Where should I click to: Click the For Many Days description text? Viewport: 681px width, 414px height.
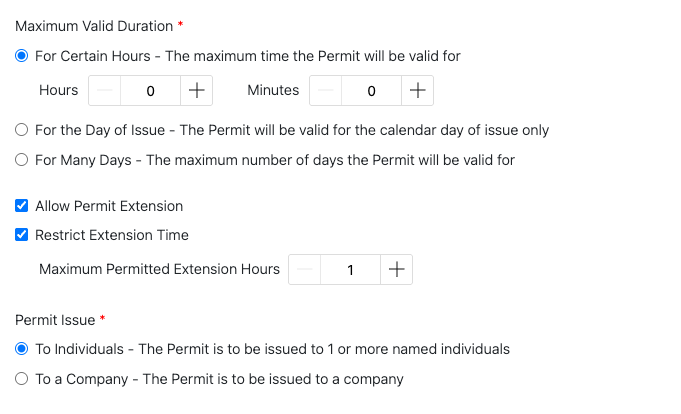click(275, 159)
